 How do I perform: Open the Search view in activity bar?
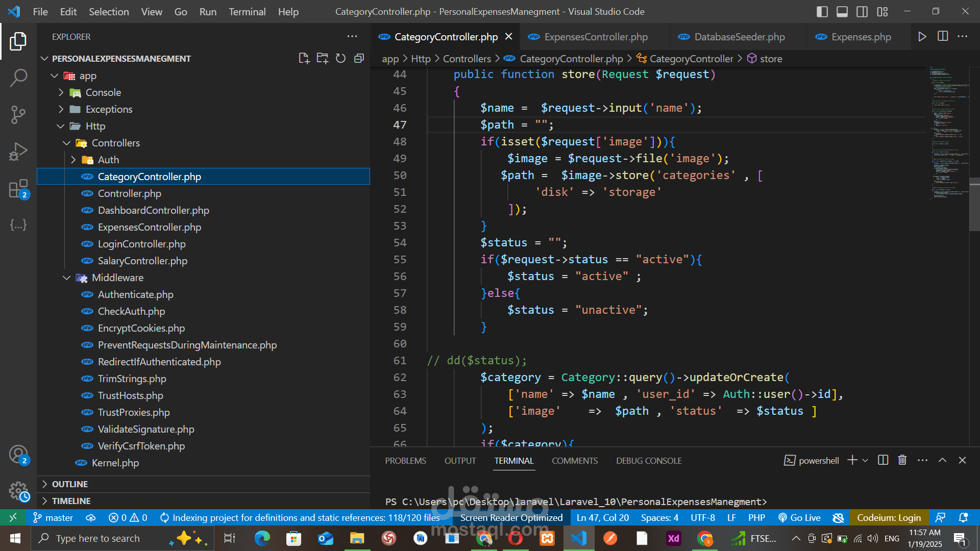click(18, 78)
